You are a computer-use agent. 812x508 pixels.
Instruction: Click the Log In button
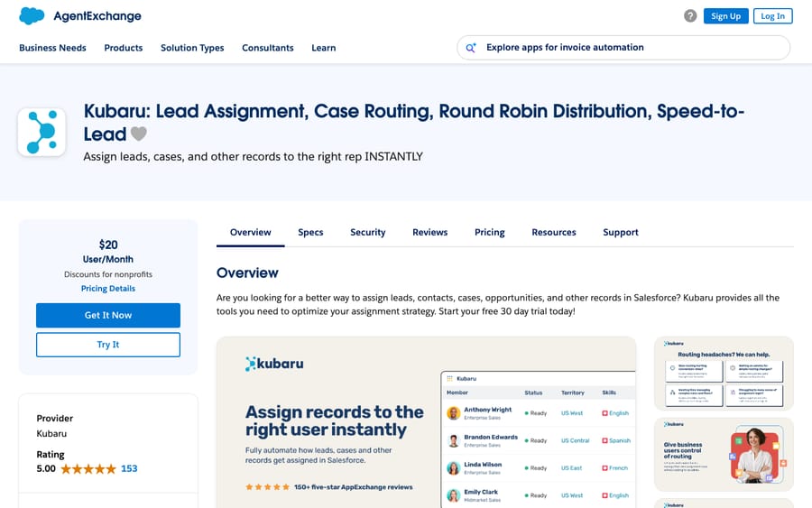772,16
